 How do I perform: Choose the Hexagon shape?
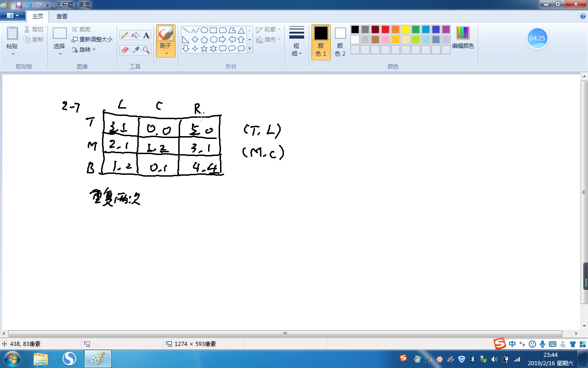tap(214, 40)
